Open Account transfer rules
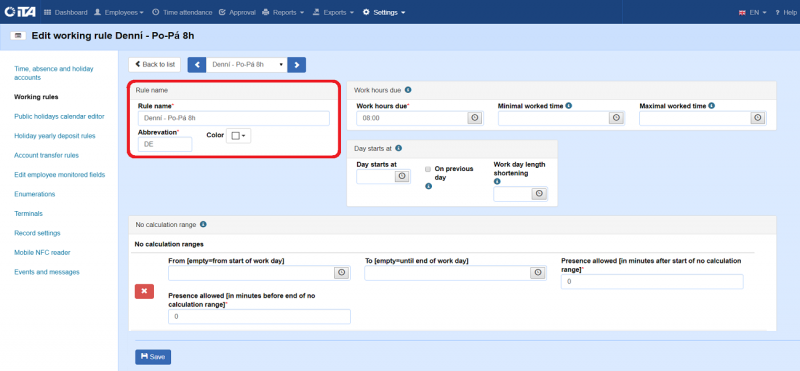This screenshot has width=800, height=371. click(46, 155)
